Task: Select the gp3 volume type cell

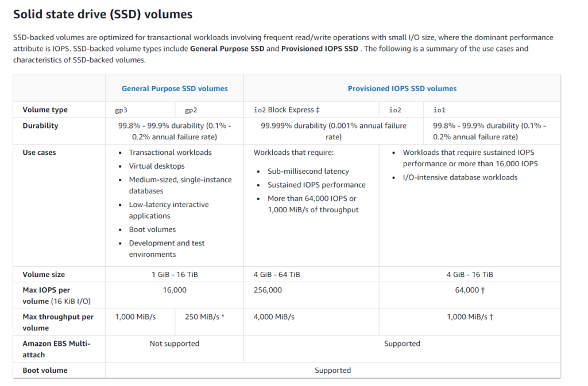Action: point(121,110)
